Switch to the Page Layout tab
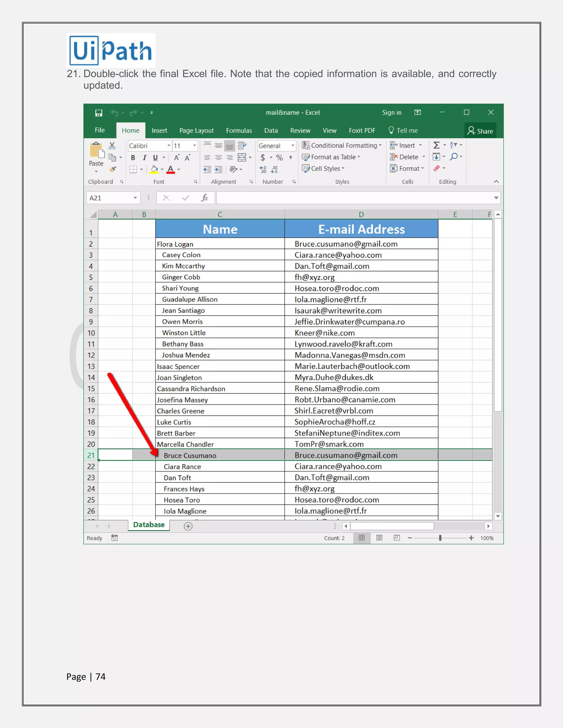Screen dimensions: 563x728 click(197, 131)
